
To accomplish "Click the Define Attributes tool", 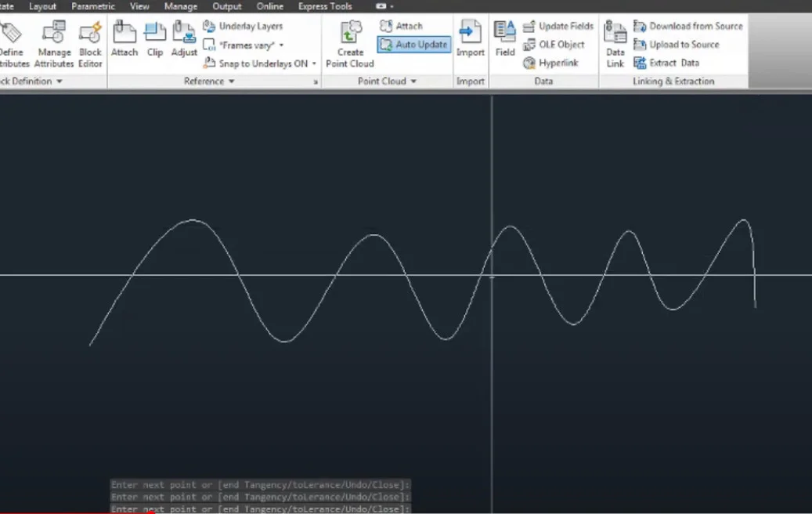I will [x=13, y=44].
